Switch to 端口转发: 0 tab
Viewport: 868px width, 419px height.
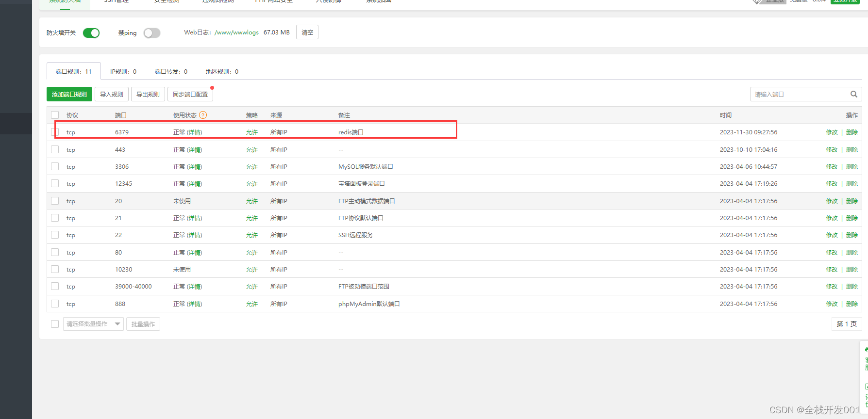(x=171, y=71)
